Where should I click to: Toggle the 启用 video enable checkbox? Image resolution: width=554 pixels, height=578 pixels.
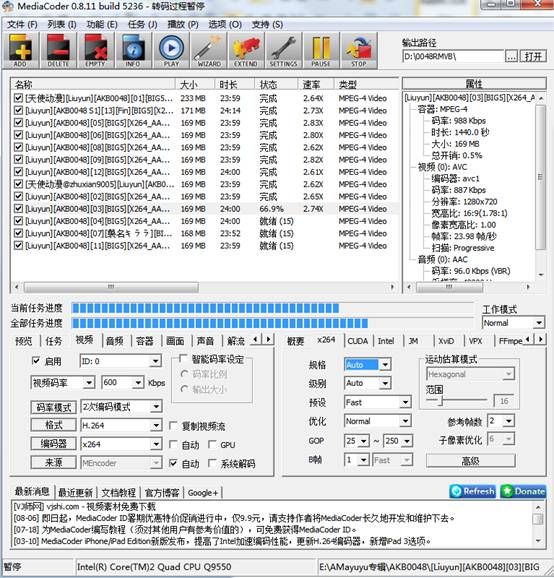point(36,361)
